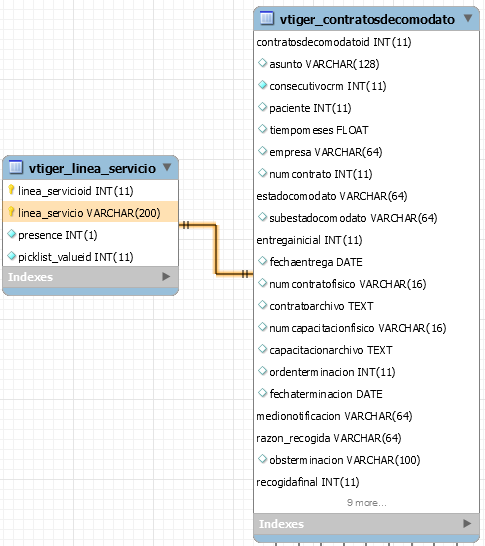
Task: Click the filled diamond beside consecutivocrm
Action: [263, 85]
